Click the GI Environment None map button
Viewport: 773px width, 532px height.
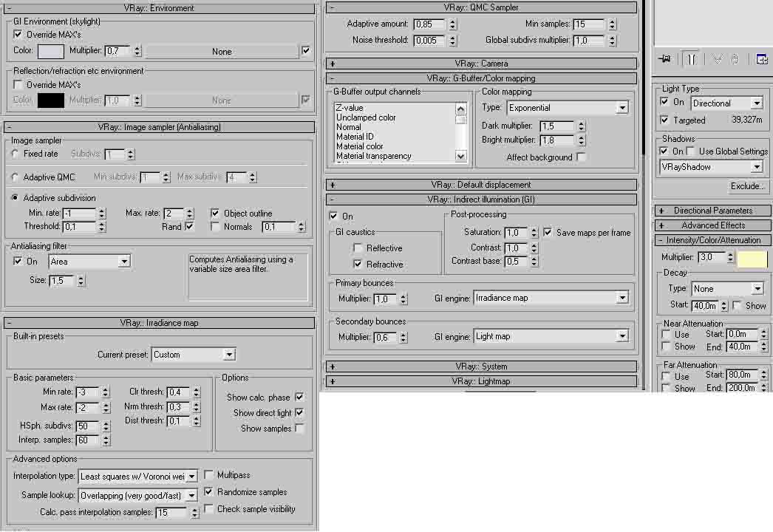click(x=222, y=52)
